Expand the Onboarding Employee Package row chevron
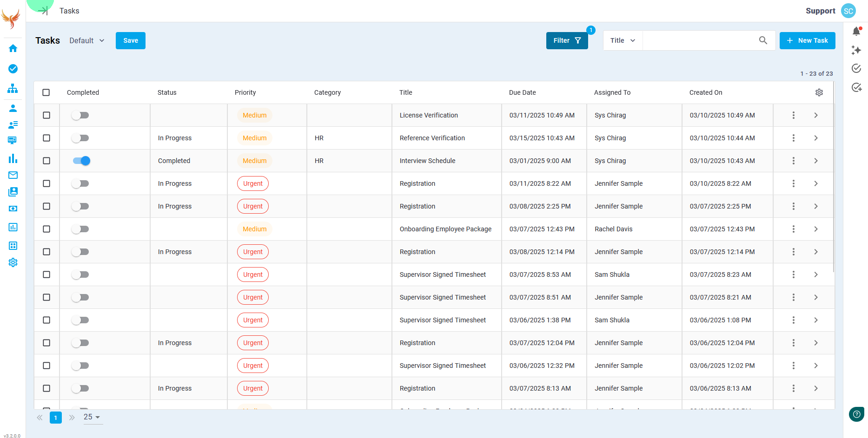This screenshot has height=438, width=868. pyautogui.click(x=816, y=229)
